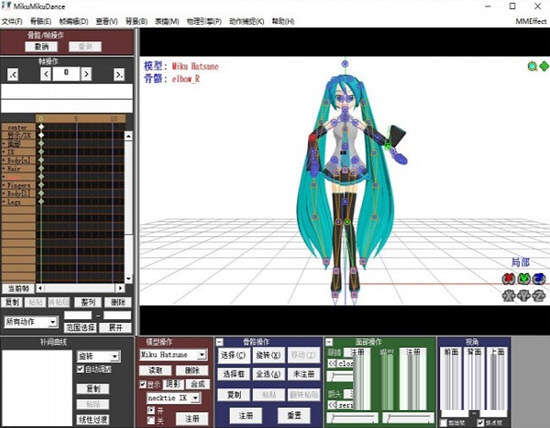Viewport: 550px width, 428px height.
Task: Click the 选择(C) button in bone operations
Action: (233, 355)
